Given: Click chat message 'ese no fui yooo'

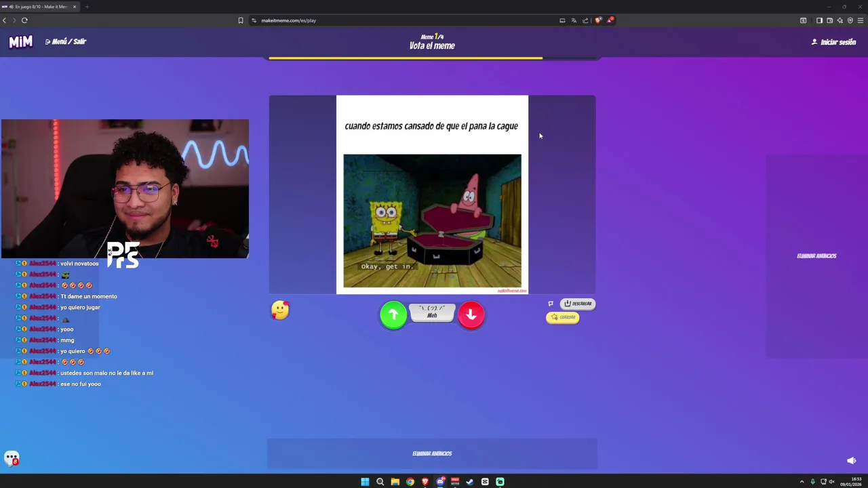Looking at the screenshot, I should click(x=81, y=384).
